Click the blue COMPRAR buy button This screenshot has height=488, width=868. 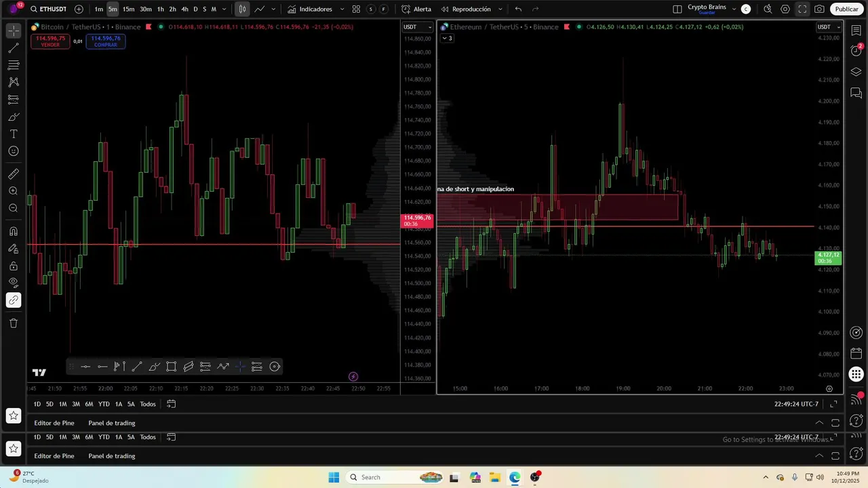pos(106,41)
